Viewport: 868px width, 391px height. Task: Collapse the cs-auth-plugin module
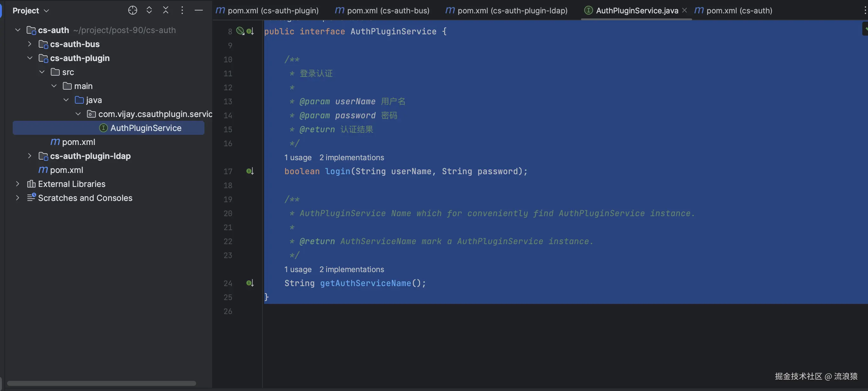point(30,58)
